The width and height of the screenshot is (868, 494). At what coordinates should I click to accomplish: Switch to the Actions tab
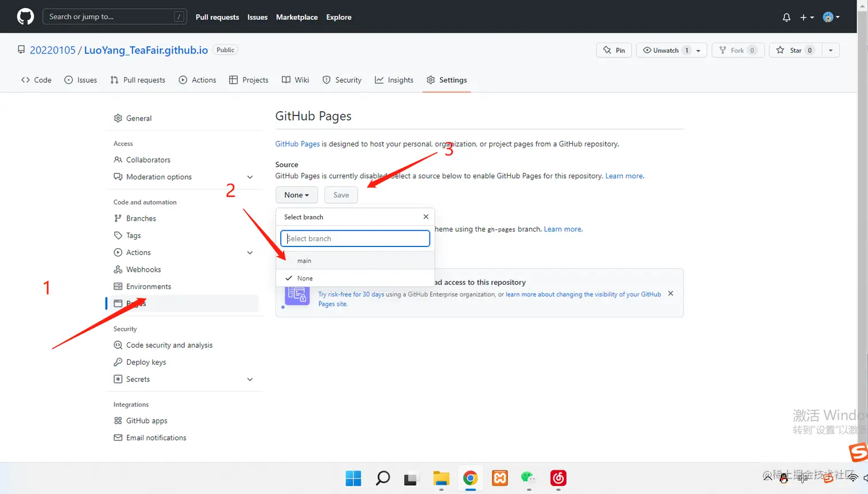[197, 80]
